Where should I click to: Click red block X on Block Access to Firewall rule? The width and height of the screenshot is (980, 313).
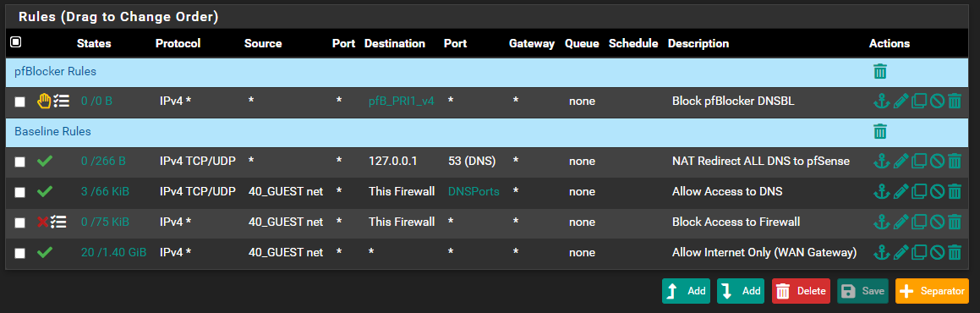pyautogui.click(x=42, y=222)
